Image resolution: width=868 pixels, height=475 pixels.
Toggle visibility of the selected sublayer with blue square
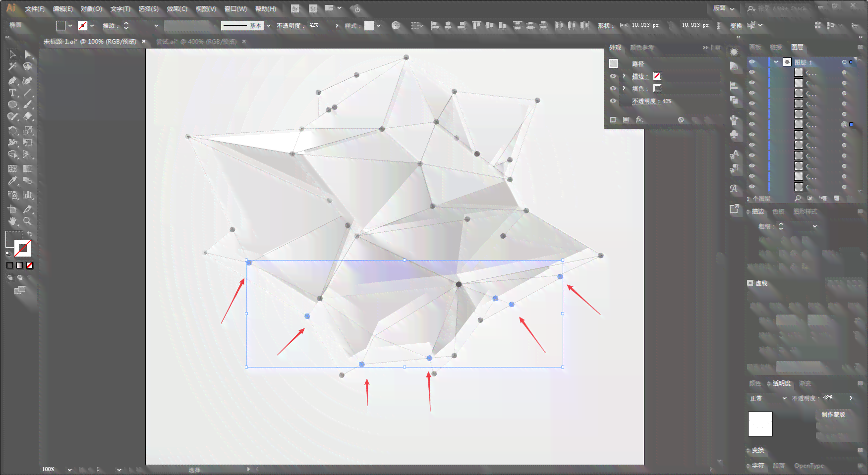tap(752, 124)
